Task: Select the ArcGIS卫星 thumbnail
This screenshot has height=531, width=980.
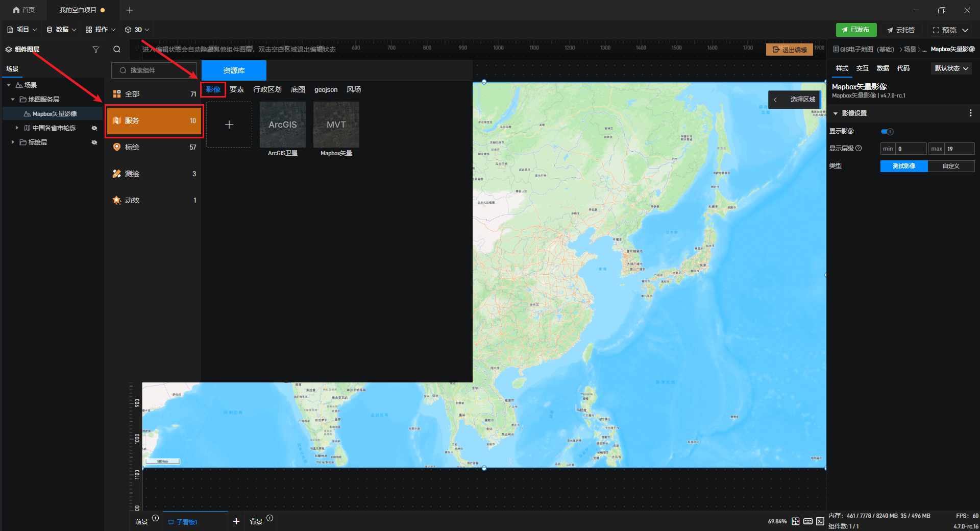Action: pos(283,125)
